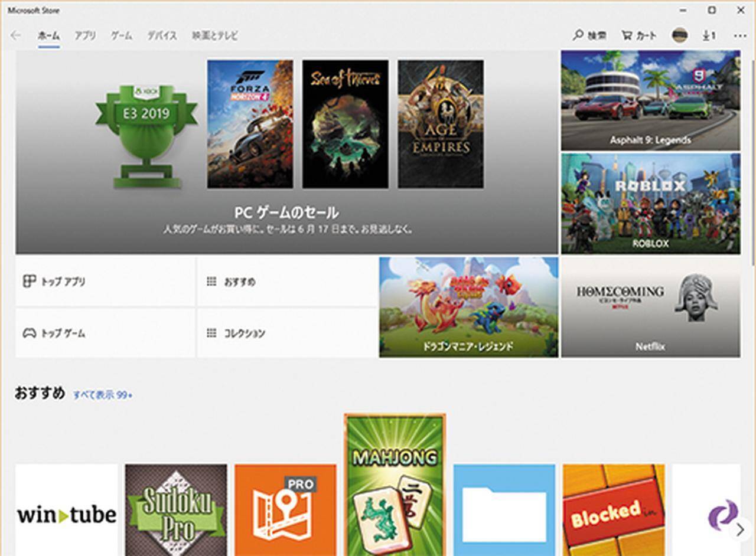Open the Asphalt 9: Legends banner
The height and width of the screenshot is (556, 756).
pos(650,100)
